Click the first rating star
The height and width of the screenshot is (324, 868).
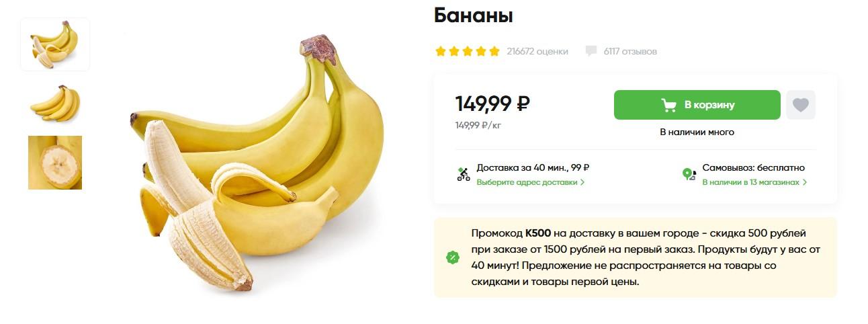click(x=441, y=51)
